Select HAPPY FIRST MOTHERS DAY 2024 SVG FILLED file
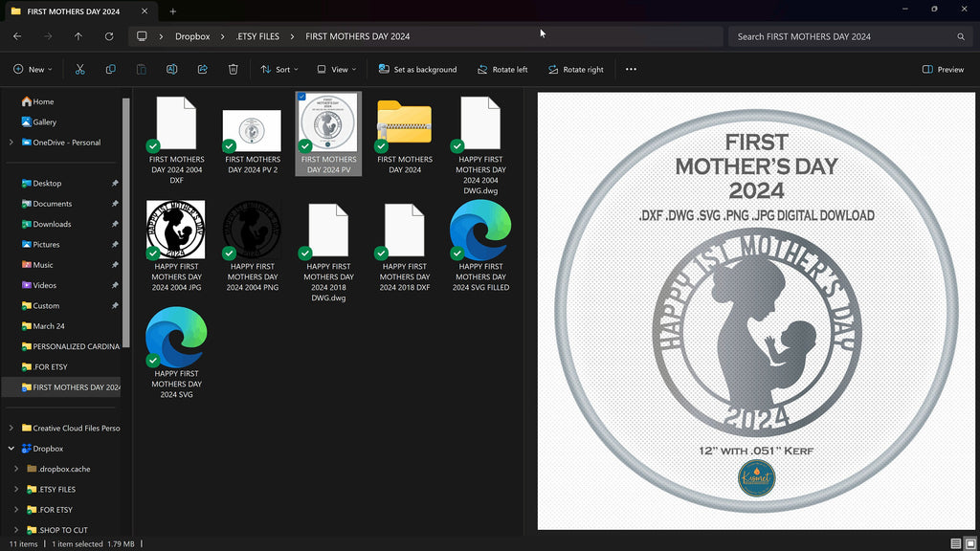980x551 pixels. 480,246
